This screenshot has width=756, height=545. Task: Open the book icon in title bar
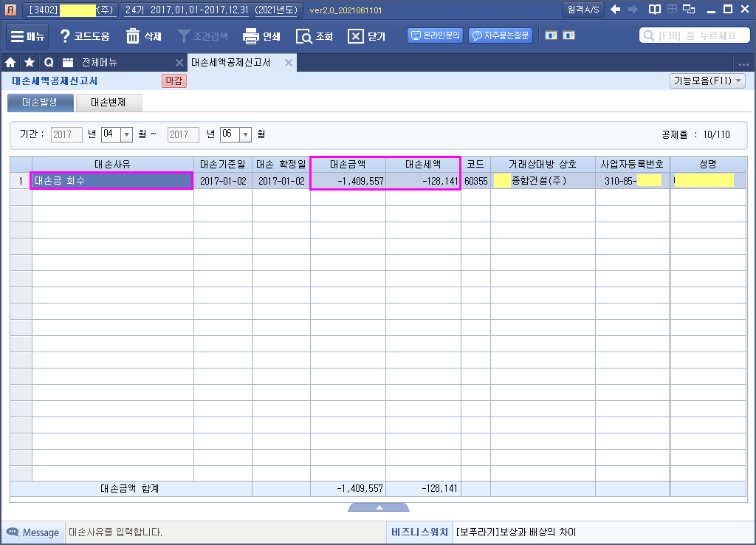654,10
